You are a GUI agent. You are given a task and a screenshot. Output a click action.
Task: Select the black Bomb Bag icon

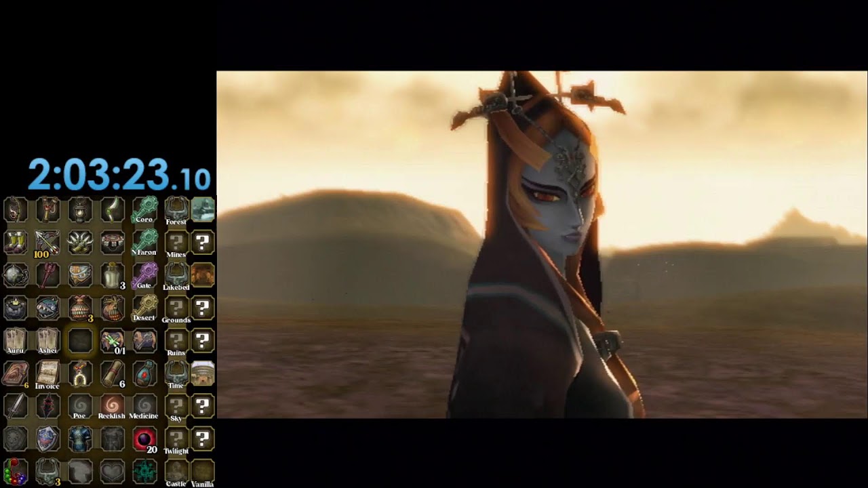tap(15, 308)
